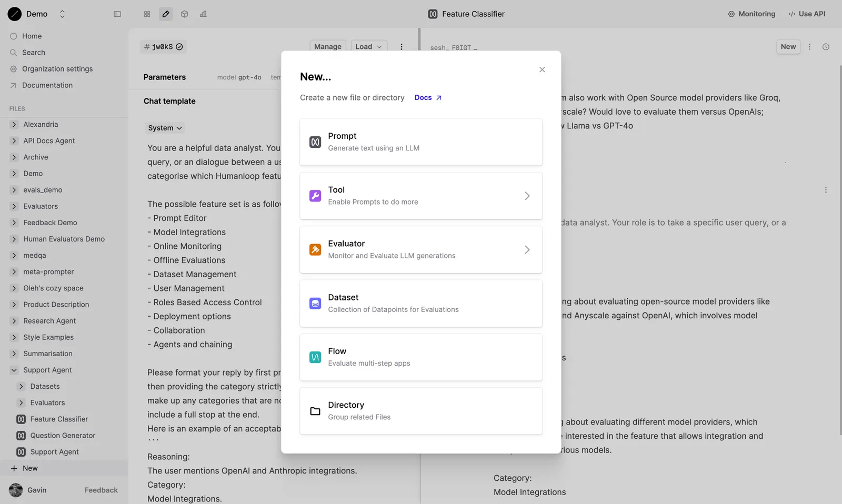The width and height of the screenshot is (842, 504).
Task: Select the editor pencil icon
Action: pos(166,14)
